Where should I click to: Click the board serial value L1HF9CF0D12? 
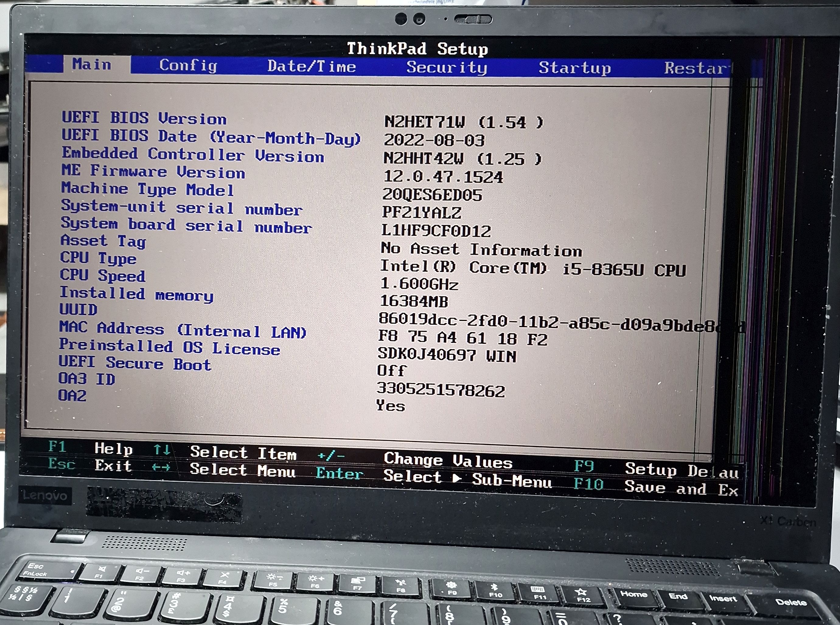pos(436,231)
